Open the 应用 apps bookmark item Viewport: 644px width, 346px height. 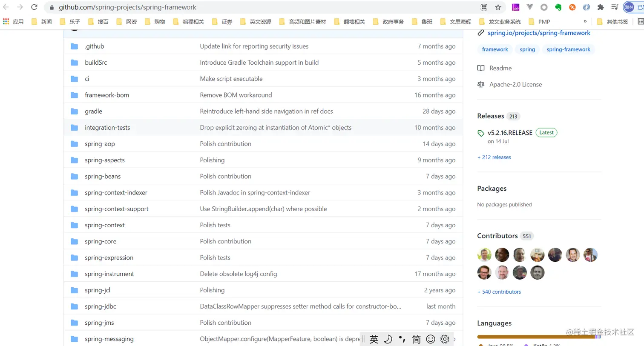13,22
